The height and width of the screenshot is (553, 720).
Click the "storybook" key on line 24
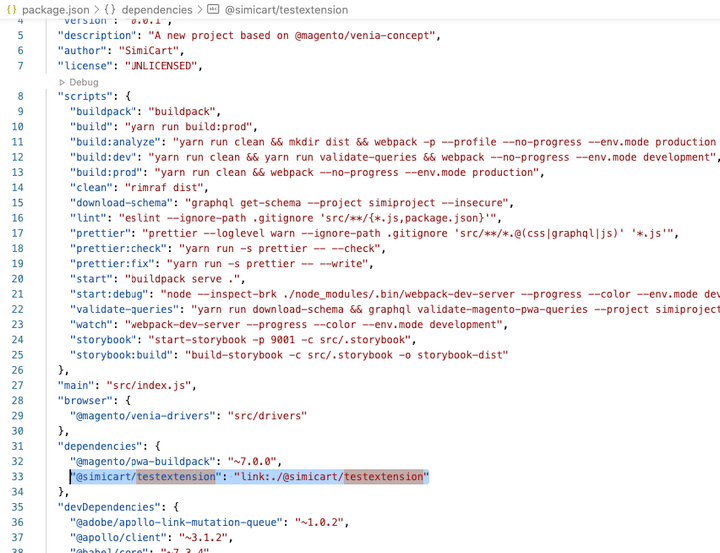pyautogui.click(x=103, y=339)
